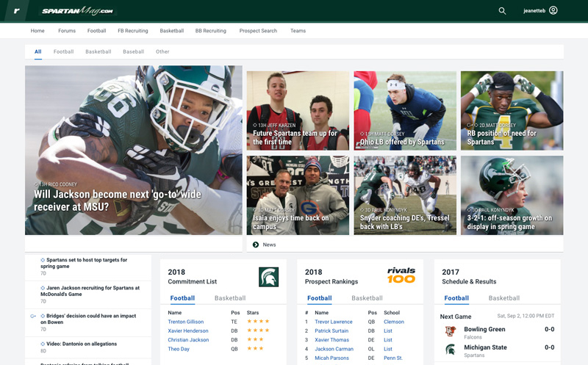Select the Football news filter tab
This screenshot has height=365, width=588.
[63, 51]
